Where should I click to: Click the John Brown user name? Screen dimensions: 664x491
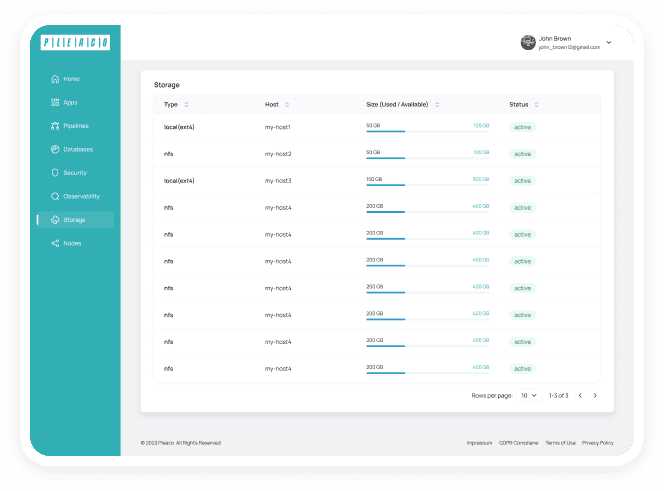click(x=555, y=39)
